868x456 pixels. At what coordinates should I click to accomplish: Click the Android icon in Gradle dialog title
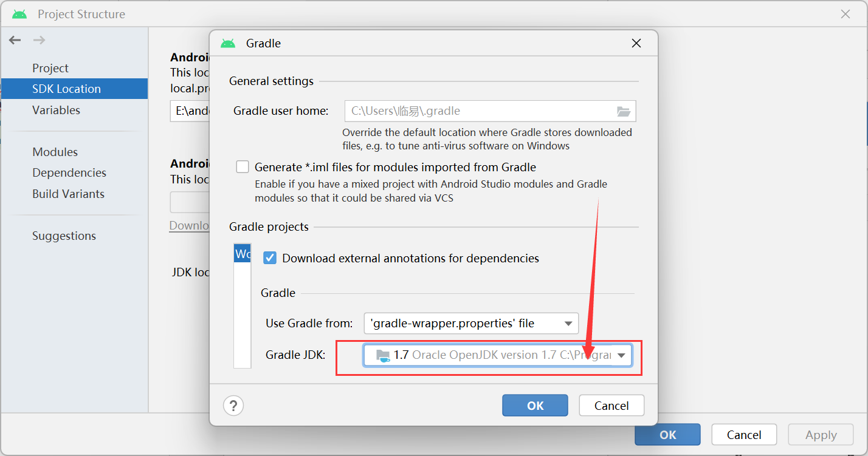tap(228, 44)
